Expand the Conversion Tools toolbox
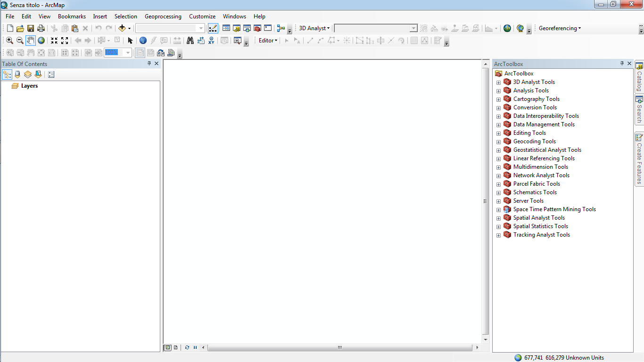This screenshot has width=644, height=362. (x=498, y=108)
